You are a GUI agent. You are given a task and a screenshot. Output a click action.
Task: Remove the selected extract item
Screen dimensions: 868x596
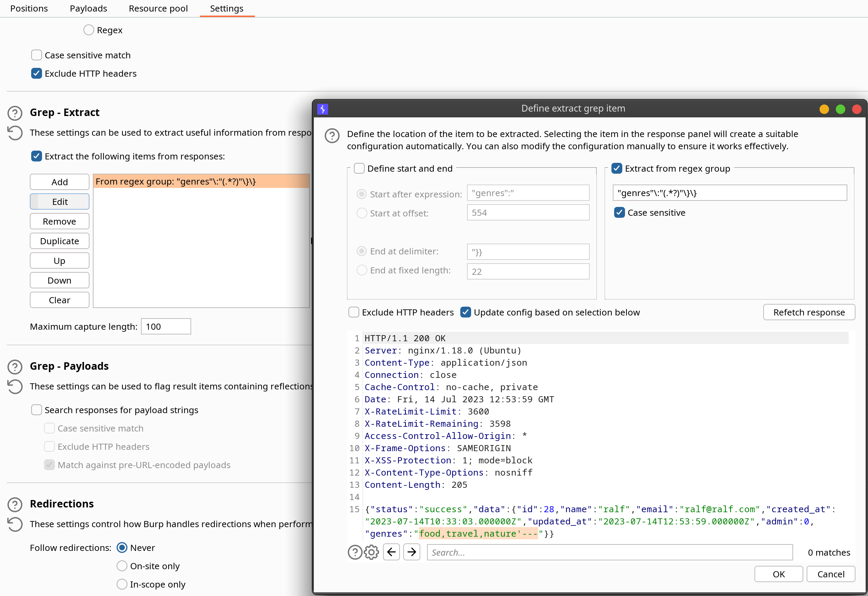[x=59, y=222]
